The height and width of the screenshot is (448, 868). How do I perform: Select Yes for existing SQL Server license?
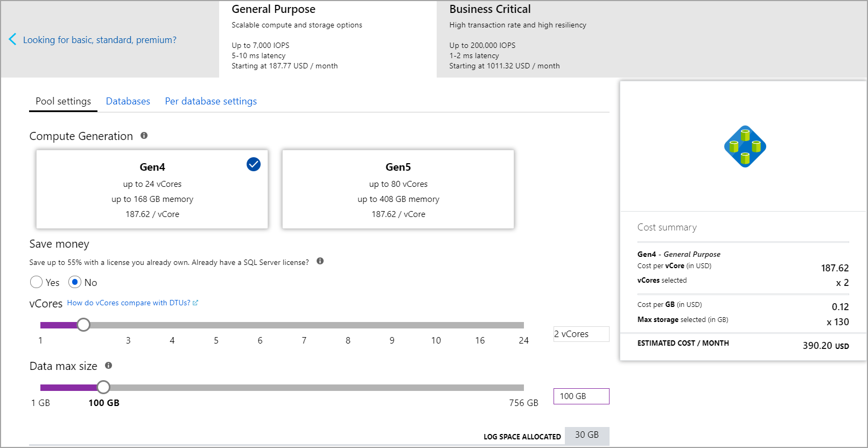pos(37,282)
